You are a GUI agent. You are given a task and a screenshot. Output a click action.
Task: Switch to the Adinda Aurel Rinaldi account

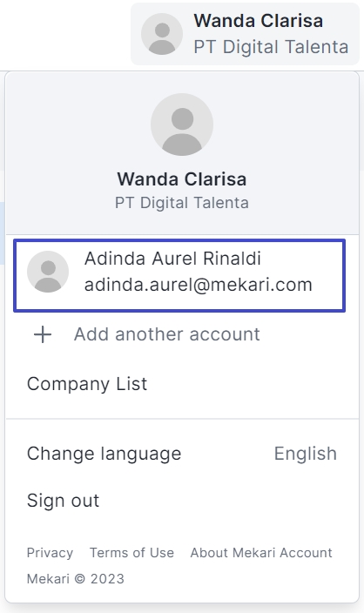point(179,276)
